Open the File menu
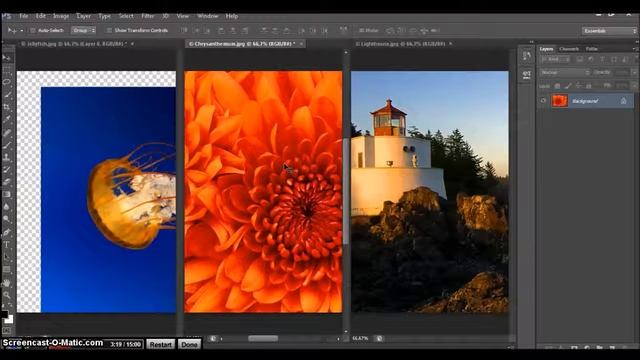Screen dimensions: 640x360 [x=24, y=16]
